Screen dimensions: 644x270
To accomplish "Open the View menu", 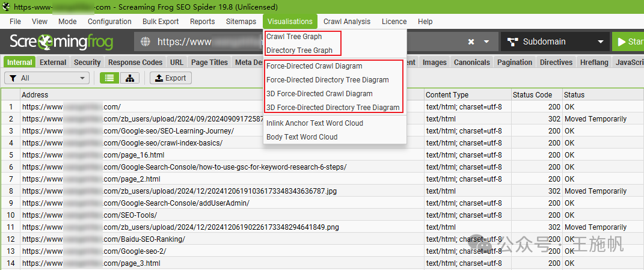I will pyautogui.click(x=40, y=22).
